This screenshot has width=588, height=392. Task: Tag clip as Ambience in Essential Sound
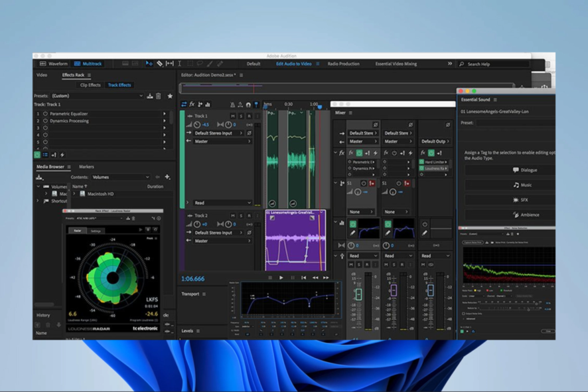pyautogui.click(x=526, y=215)
